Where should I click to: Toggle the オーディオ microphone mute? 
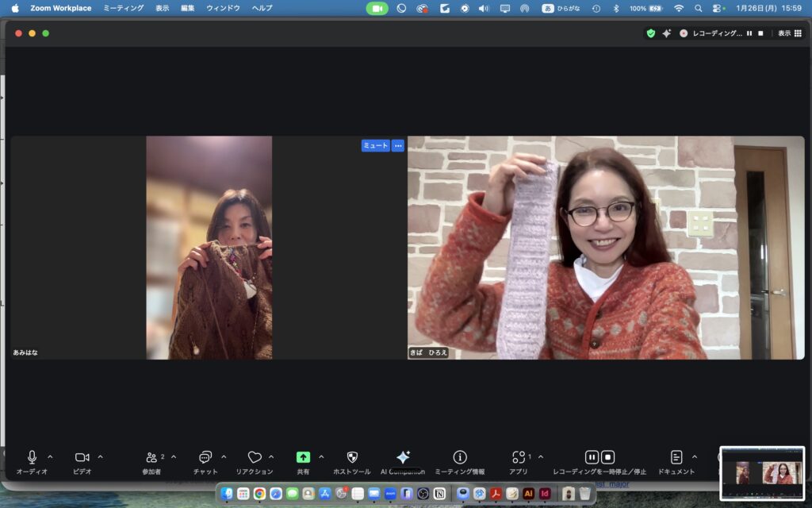point(32,457)
